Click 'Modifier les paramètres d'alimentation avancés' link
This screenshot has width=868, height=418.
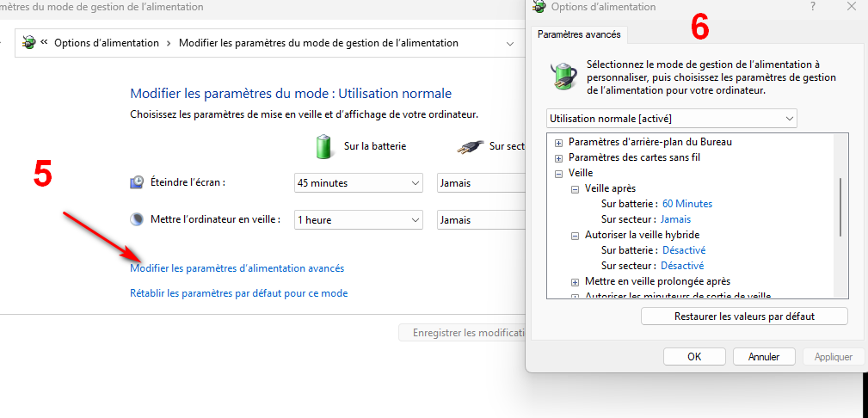tap(237, 268)
